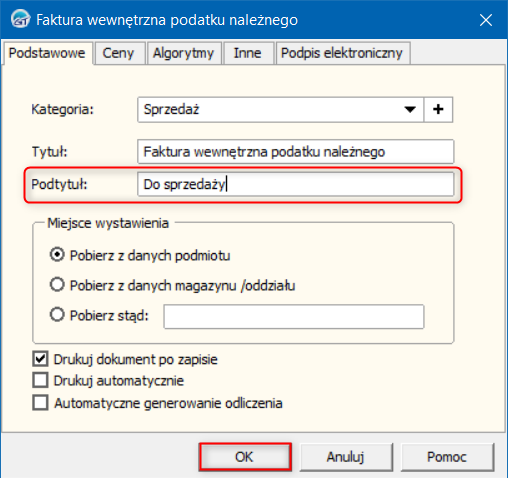Go to the Inne tab

pyautogui.click(x=247, y=53)
